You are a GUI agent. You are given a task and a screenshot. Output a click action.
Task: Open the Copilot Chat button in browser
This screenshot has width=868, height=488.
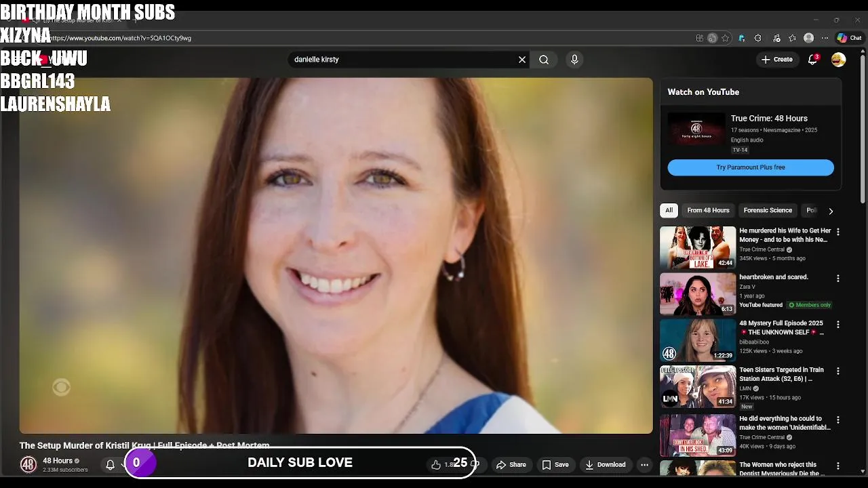coord(849,38)
